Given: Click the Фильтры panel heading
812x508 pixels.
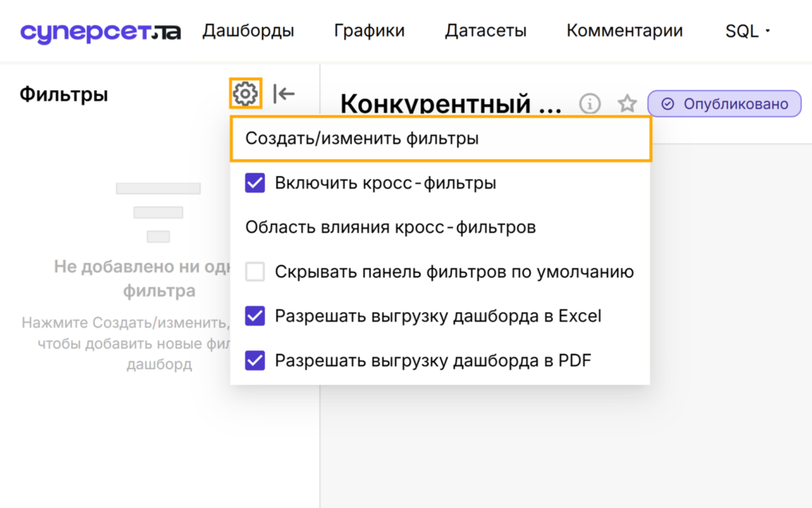Looking at the screenshot, I should coord(63,94).
